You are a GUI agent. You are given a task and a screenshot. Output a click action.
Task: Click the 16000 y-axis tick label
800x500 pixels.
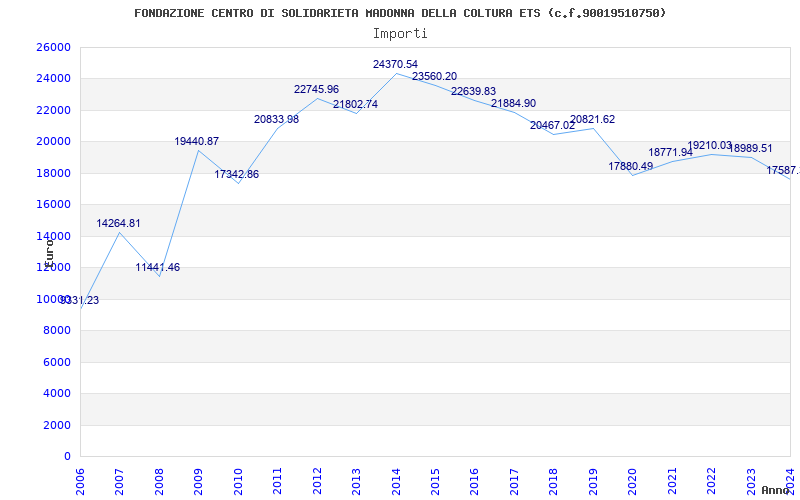pos(54,205)
